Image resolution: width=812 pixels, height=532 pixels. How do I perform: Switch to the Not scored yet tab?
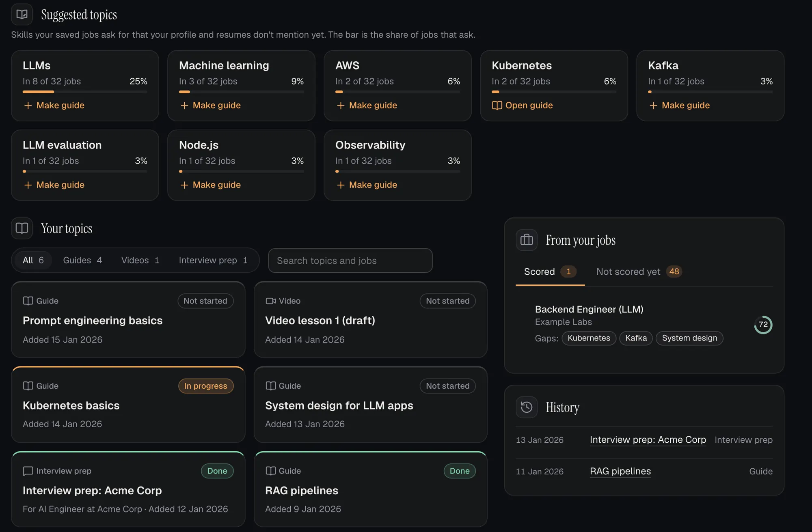click(x=639, y=272)
